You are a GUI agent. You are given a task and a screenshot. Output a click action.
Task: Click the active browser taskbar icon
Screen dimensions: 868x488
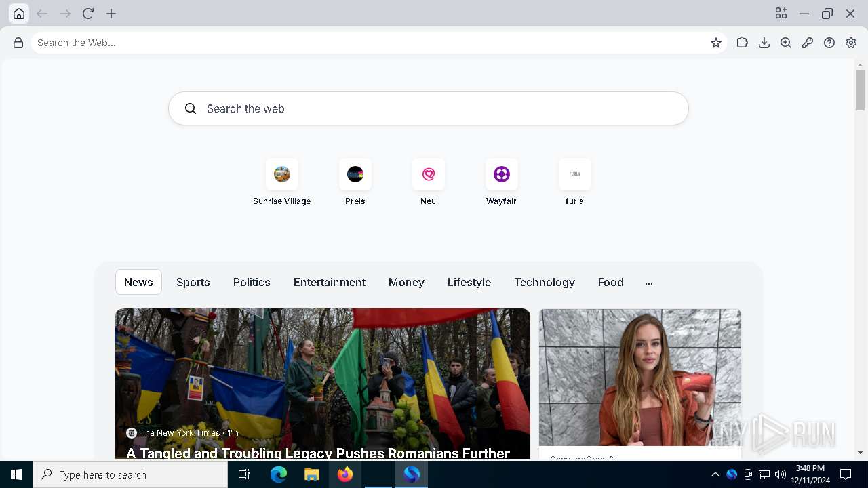(x=412, y=474)
